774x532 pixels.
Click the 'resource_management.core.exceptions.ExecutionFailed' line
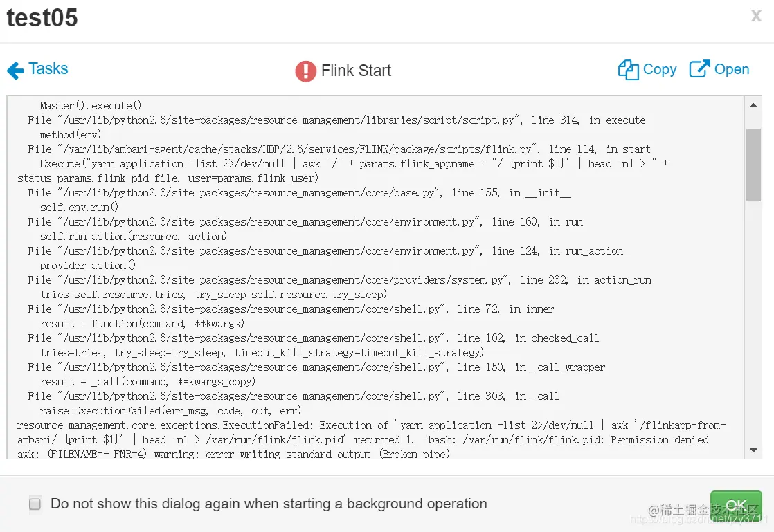(x=372, y=425)
